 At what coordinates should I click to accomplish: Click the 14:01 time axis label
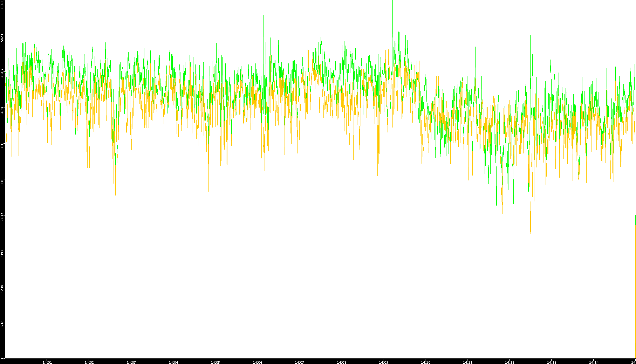coord(47,362)
